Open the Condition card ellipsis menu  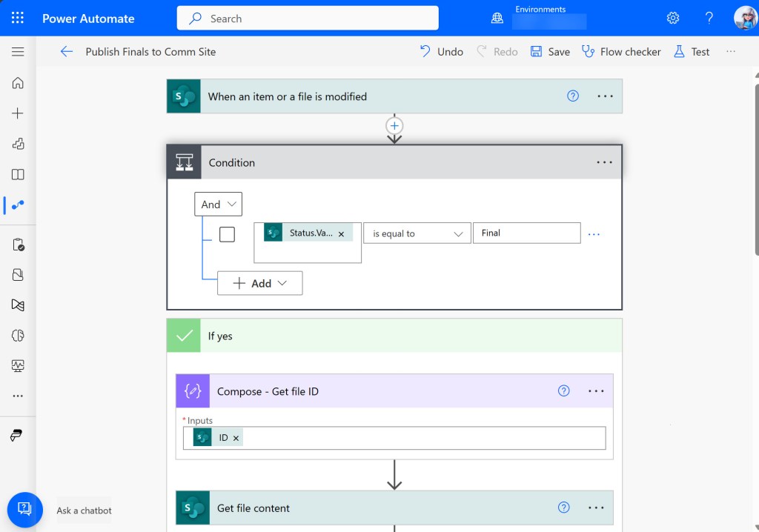tap(604, 163)
